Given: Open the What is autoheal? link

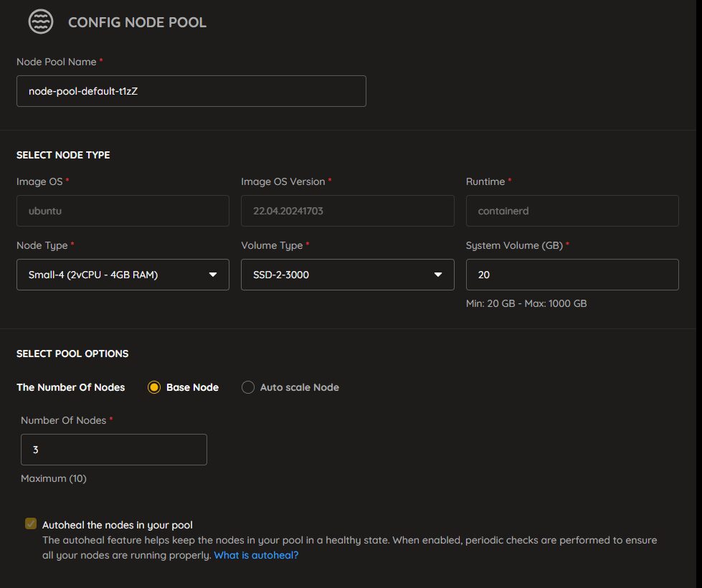Looking at the screenshot, I should [x=256, y=555].
